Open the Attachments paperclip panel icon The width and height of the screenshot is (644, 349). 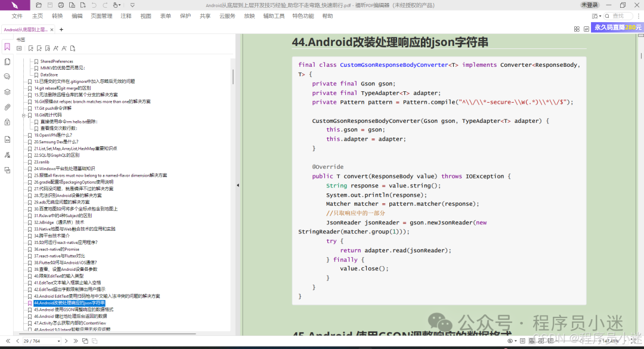7,107
